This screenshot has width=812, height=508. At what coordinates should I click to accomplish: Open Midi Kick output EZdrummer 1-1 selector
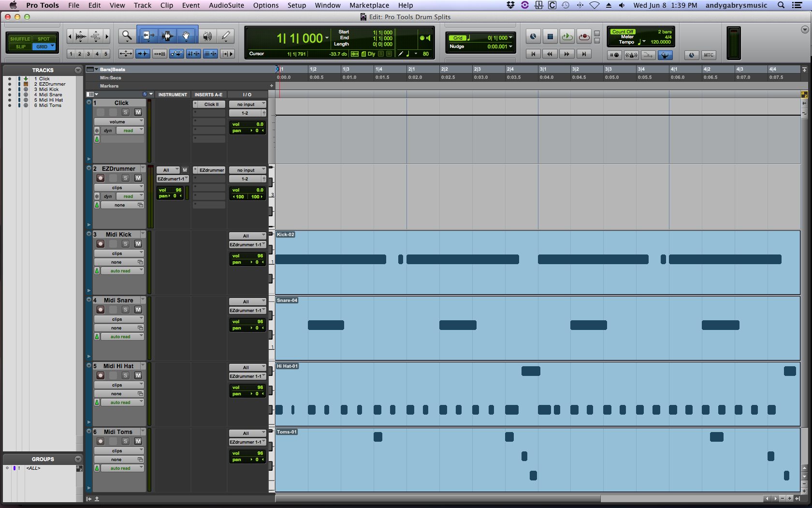point(247,244)
